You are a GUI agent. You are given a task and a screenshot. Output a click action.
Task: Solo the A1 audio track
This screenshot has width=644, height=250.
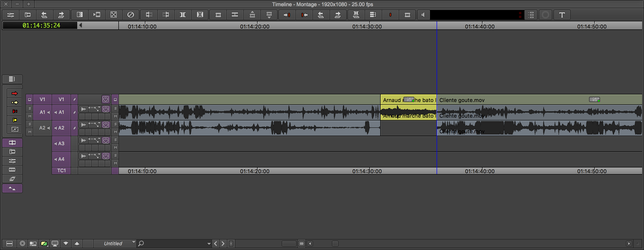click(x=115, y=108)
